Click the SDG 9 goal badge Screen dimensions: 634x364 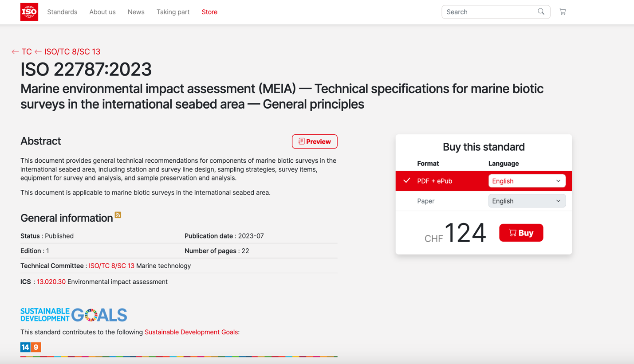click(x=36, y=347)
